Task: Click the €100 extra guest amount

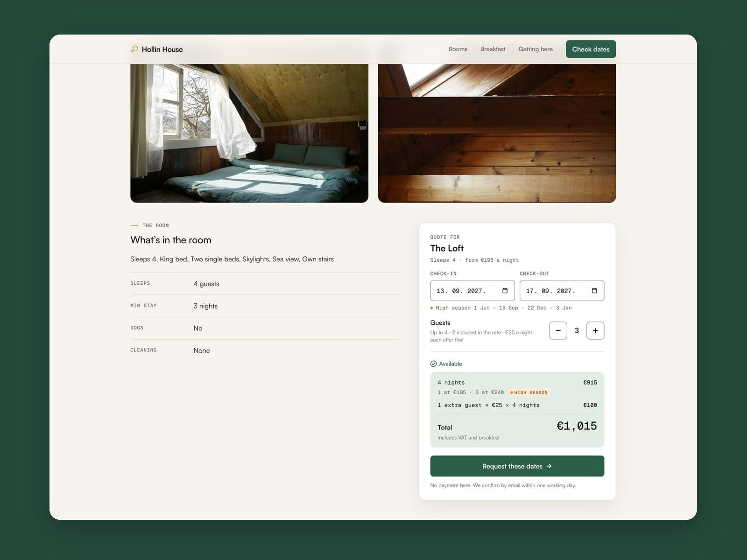Action: [x=590, y=406]
